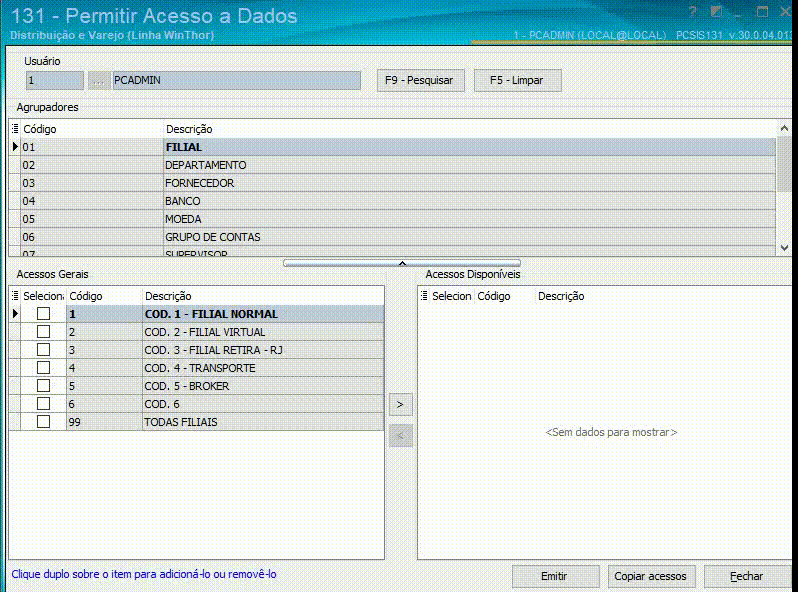Tick checkbox for COD. 1 - FILIAL NORMAL

click(x=43, y=314)
